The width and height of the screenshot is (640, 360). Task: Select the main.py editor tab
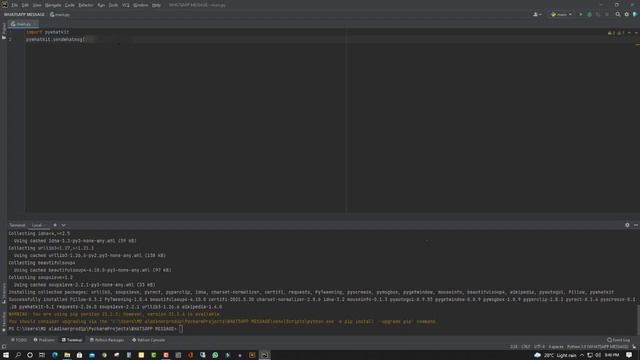[x=22, y=24]
